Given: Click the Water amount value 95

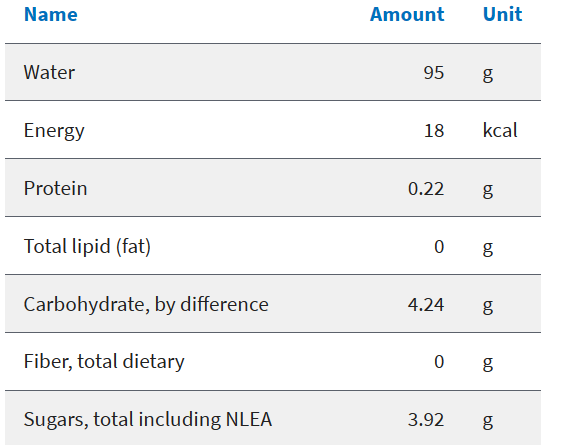Looking at the screenshot, I should [434, 73].
